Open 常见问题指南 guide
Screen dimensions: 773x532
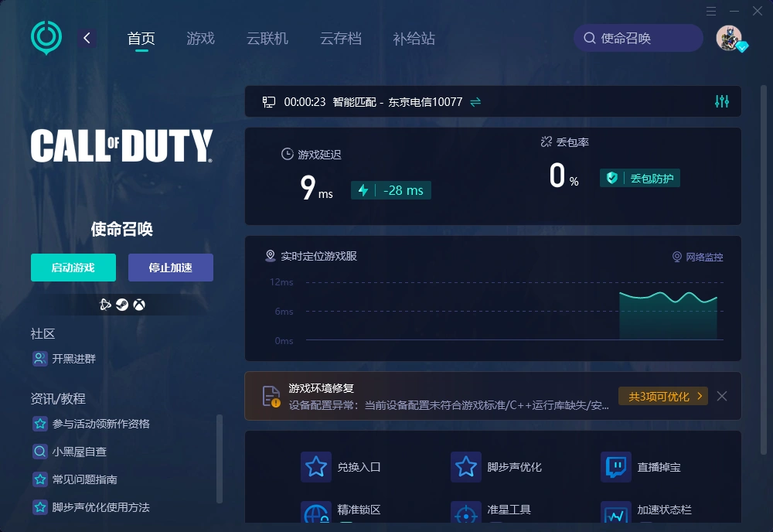[x=75, y=479]
